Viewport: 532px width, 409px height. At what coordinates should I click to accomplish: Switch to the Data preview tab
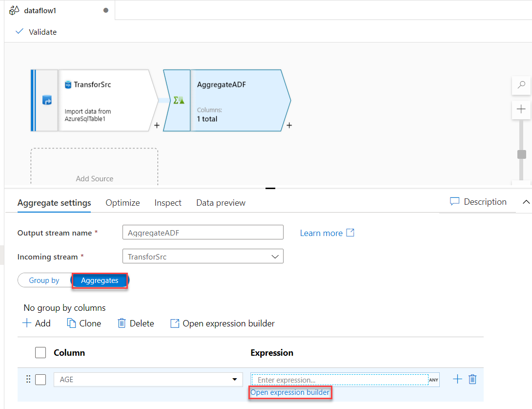click(x=221, y=202)
